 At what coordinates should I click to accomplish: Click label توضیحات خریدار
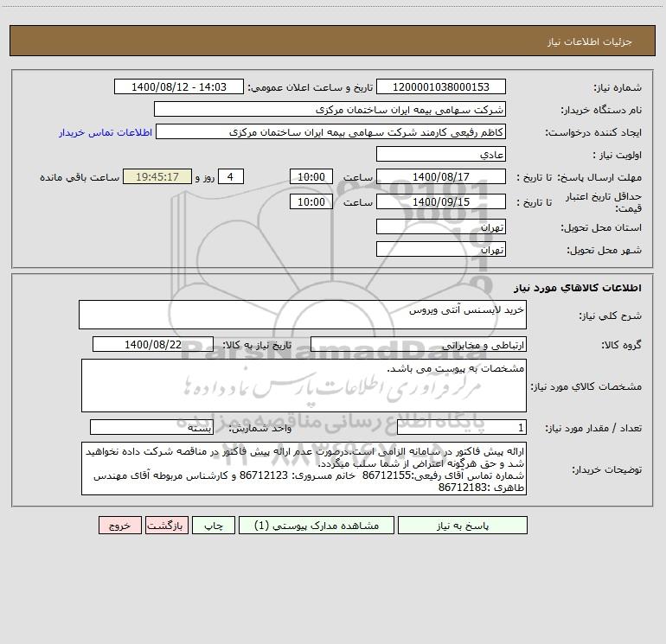[606, 469]
